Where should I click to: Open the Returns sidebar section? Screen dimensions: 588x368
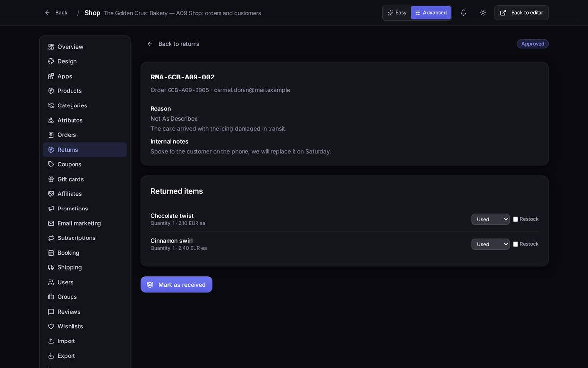pyautogui.click(x=85, y=150)
